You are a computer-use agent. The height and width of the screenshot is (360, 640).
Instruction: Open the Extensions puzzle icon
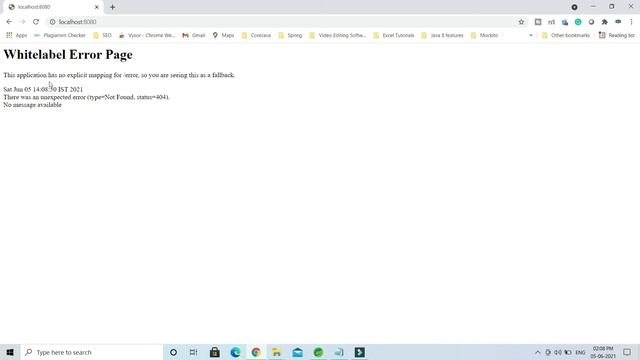[604, 22]
